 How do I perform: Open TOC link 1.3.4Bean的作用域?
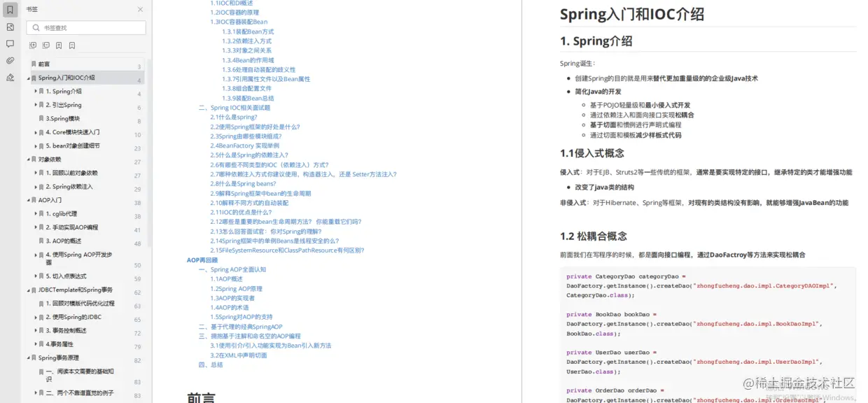coord(248,60)
